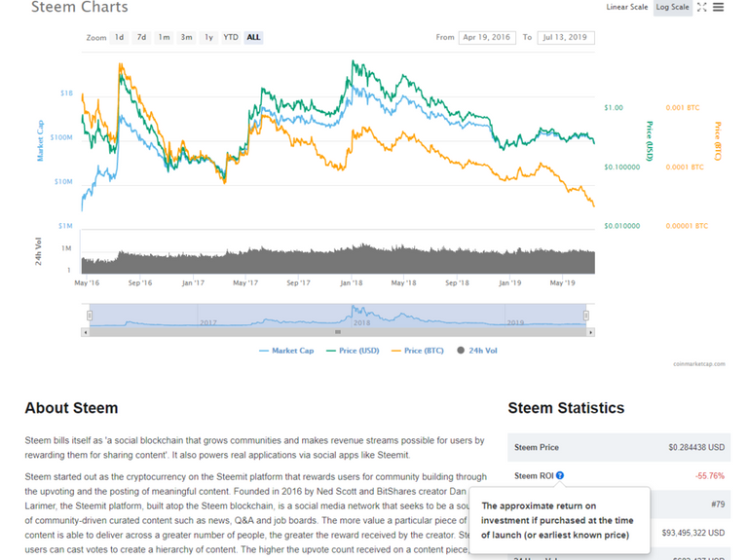Click the navigator scroll left arrow
Viewport: 748px width, 560px height.
85,332
